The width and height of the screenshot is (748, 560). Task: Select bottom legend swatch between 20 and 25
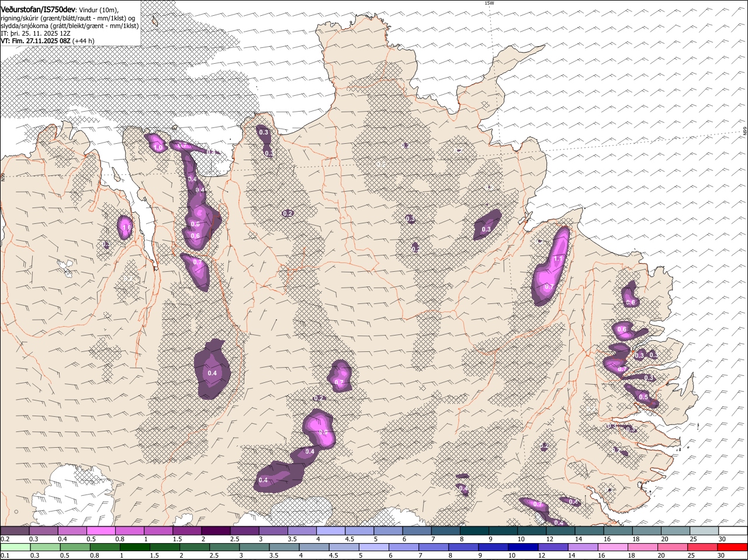(x=673, y=547)
